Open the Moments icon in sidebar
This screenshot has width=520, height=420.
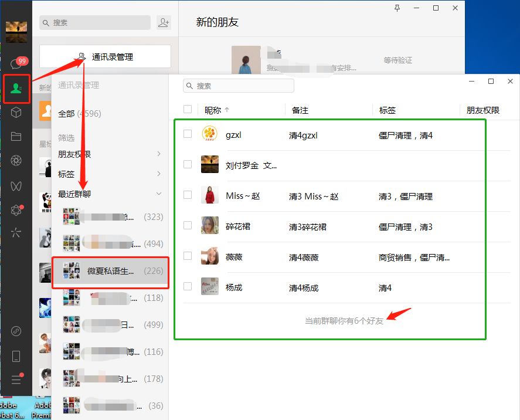[x=16, y=160]
